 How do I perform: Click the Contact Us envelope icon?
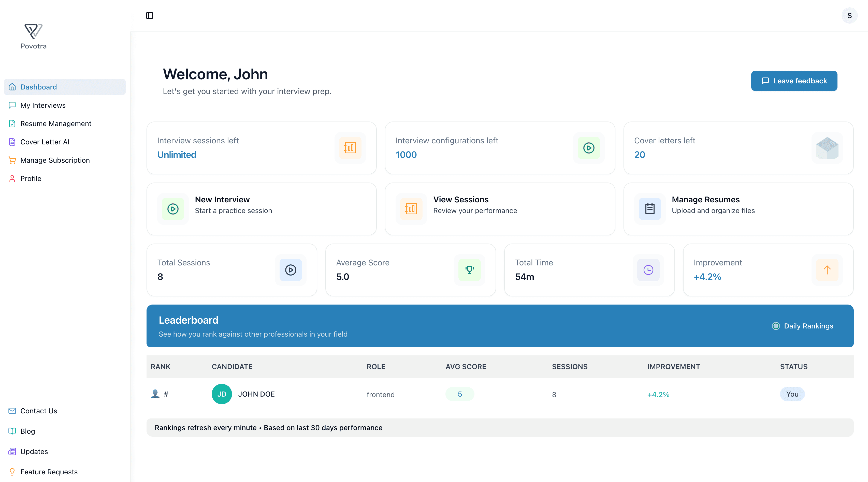[12, 411]
